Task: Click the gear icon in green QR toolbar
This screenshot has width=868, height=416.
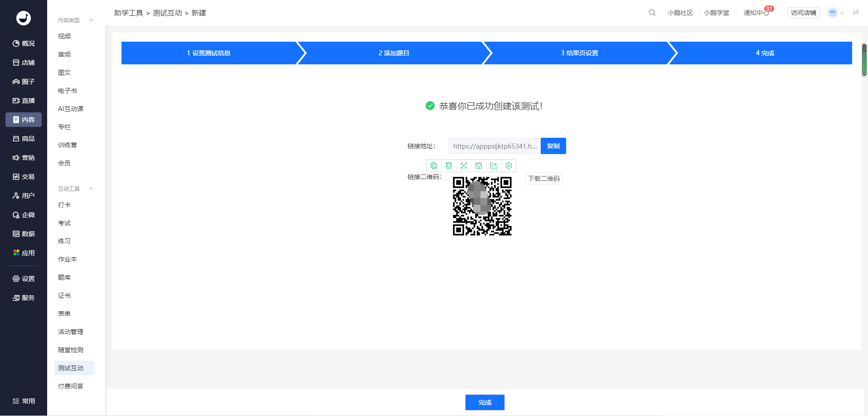Action: point(509,166)
